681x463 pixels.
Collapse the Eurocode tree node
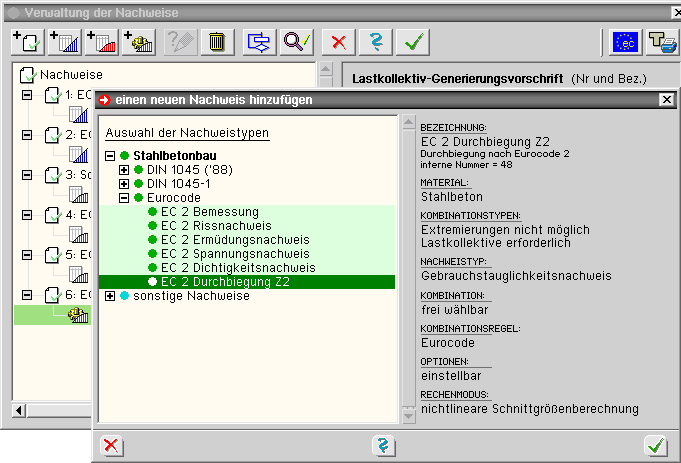124,198
